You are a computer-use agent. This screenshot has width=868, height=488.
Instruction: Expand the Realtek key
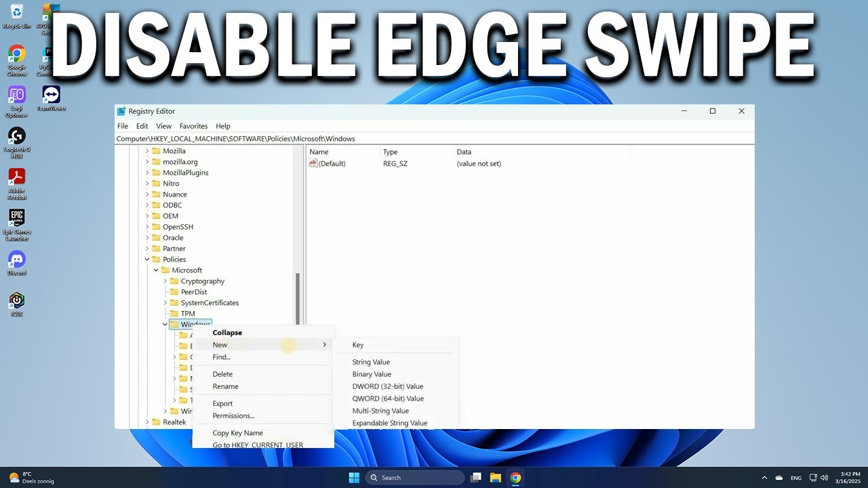tap(147, 422)
